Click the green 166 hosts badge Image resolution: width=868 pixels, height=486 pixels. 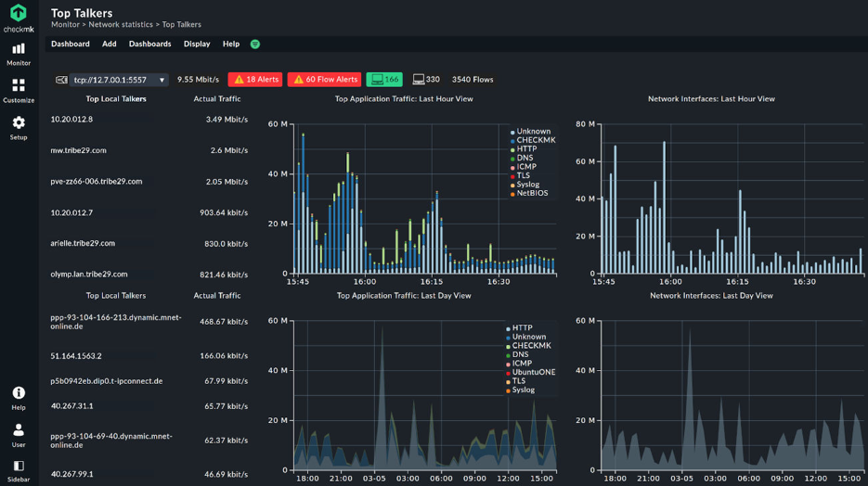(x=384, y=80)
